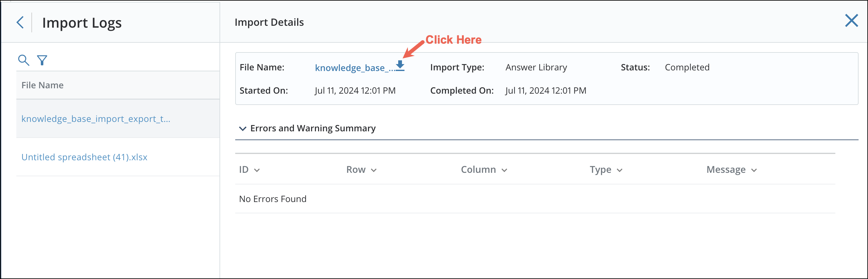Click the Import Logs title
Screen dimensions: 868x279
(x=82, y=23)
